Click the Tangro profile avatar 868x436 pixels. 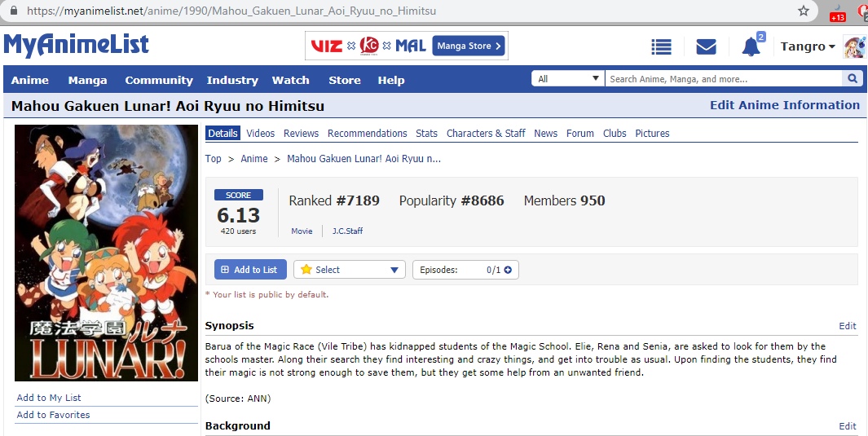[x=855, y=46]
